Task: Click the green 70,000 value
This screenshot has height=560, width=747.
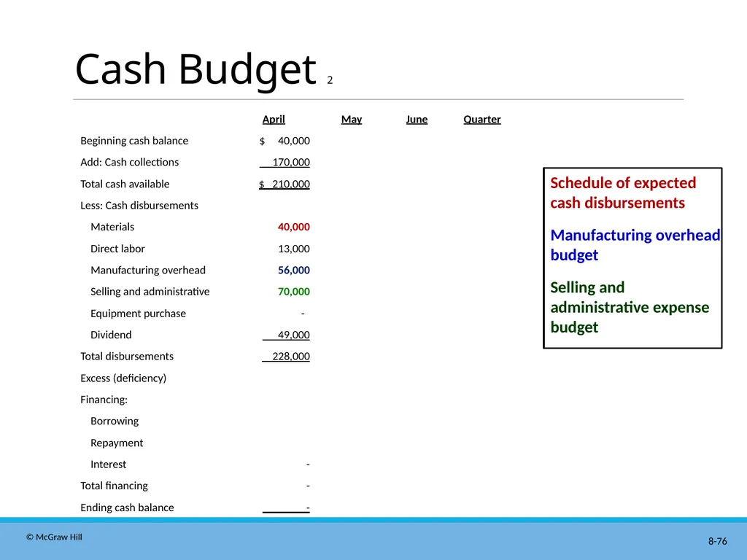Action: point(294,292)
